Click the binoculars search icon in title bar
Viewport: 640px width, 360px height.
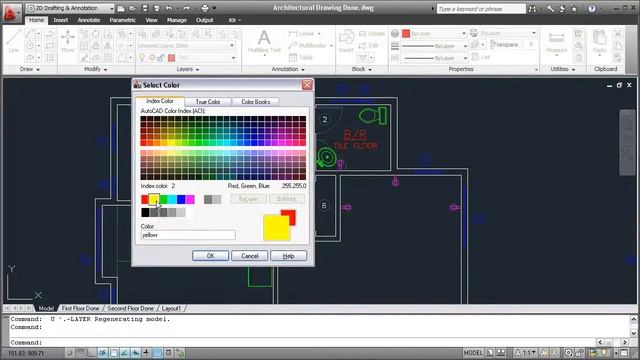point(532,9)
